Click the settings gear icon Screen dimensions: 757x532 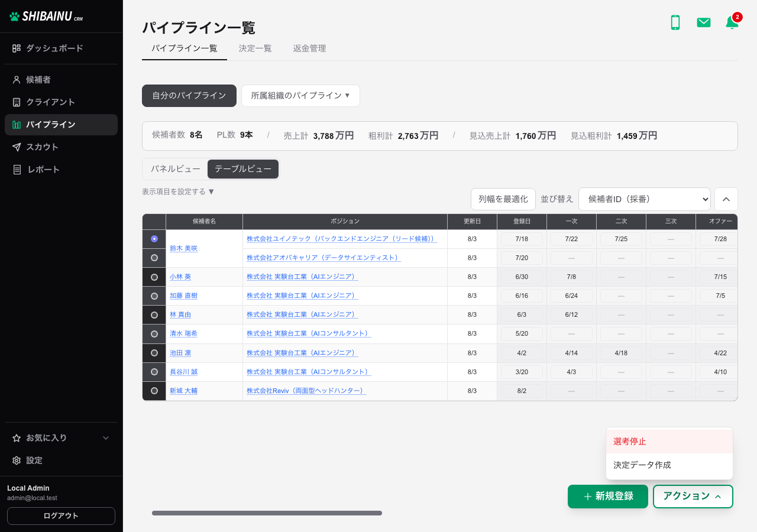click(x=17, y=460)
